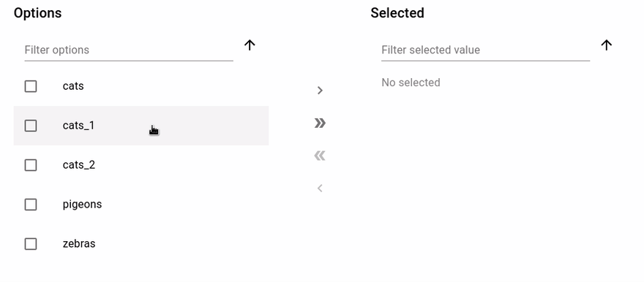644x282 pixels.
Task: Click the move selected right single chevron
Action: pyautogui.click(x=320, y=90)
